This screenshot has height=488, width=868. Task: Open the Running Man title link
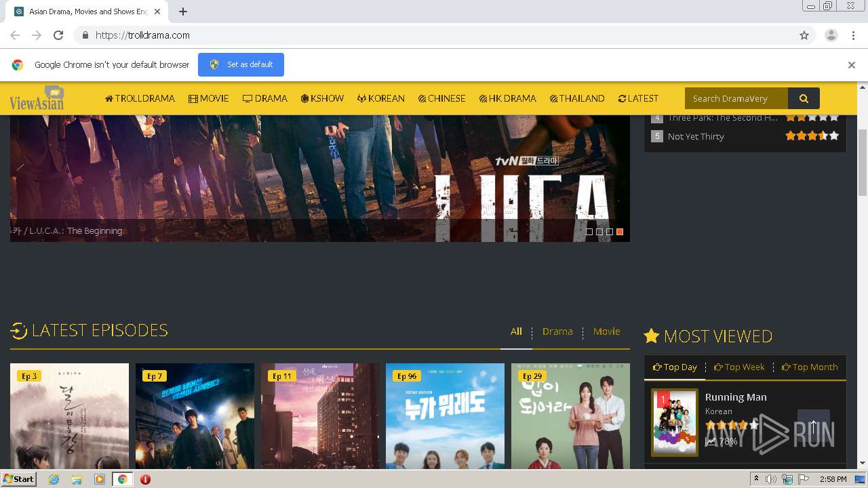[736, 397]
